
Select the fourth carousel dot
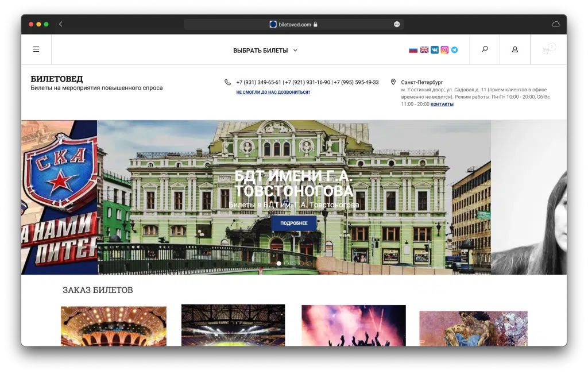pos(301,263)
